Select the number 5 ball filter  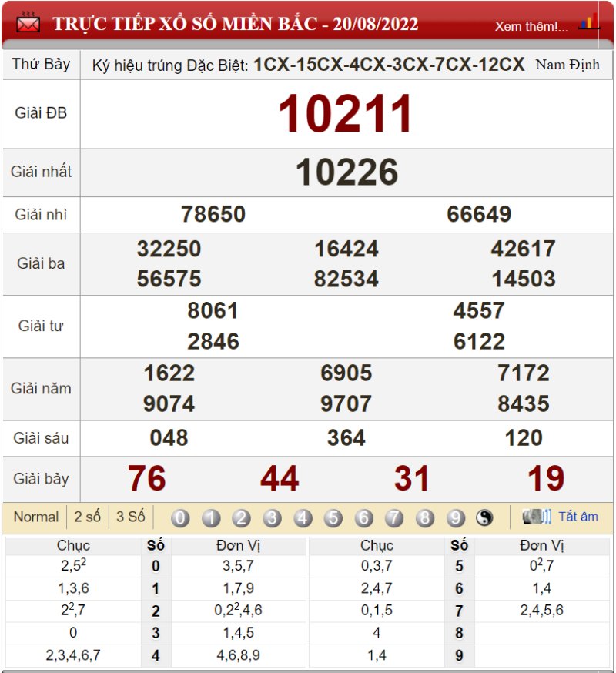[333, 518]
